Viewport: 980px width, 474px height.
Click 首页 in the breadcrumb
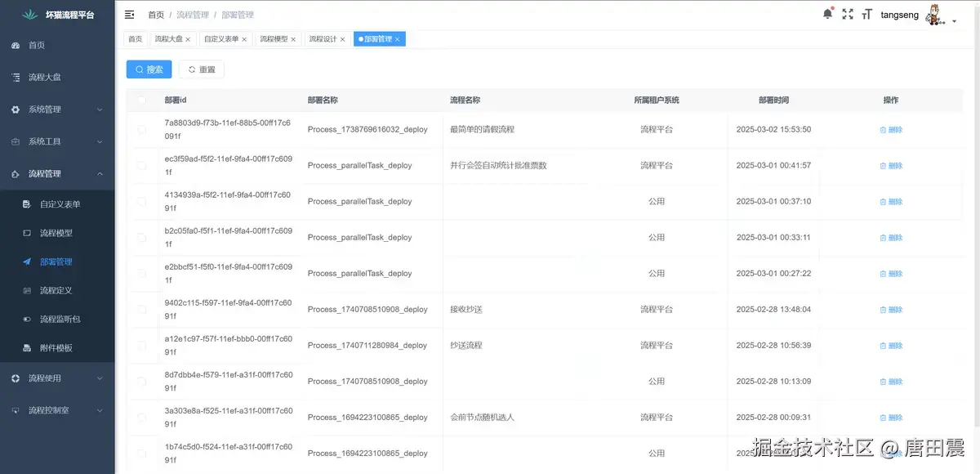(x=155, y=15)
